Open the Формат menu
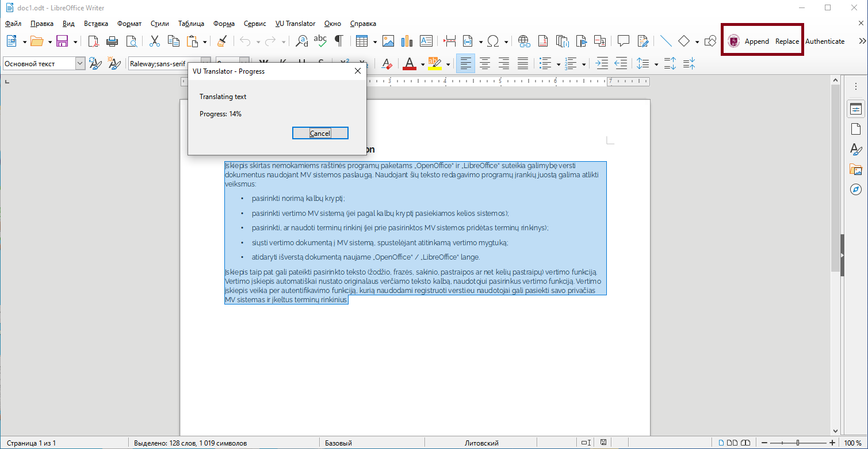Viewport: 868px width, 449px height. click(129, 24)
